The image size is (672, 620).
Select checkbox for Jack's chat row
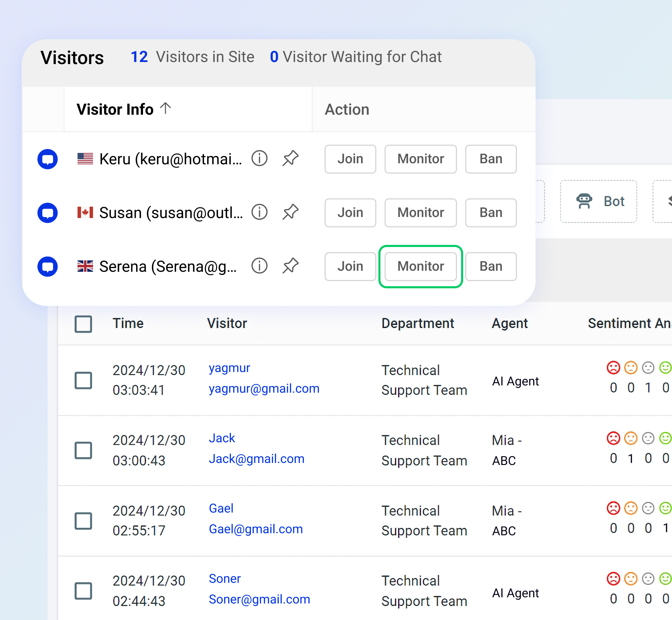coord(83,450)
